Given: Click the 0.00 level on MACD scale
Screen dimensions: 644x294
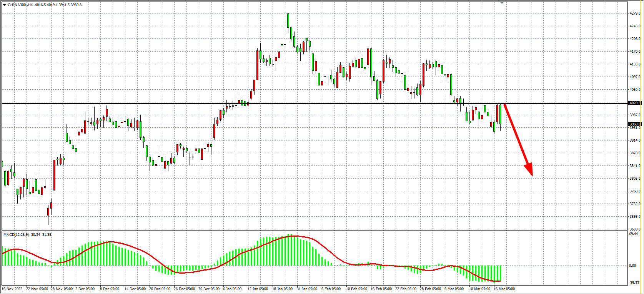Looking at the screenshot, I should tap(632, 266).
